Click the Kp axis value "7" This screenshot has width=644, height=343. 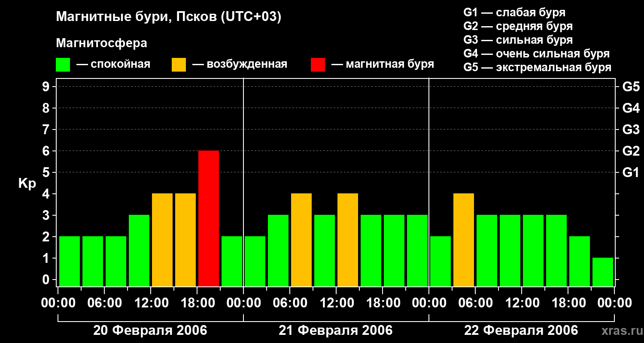pos(47,129)
